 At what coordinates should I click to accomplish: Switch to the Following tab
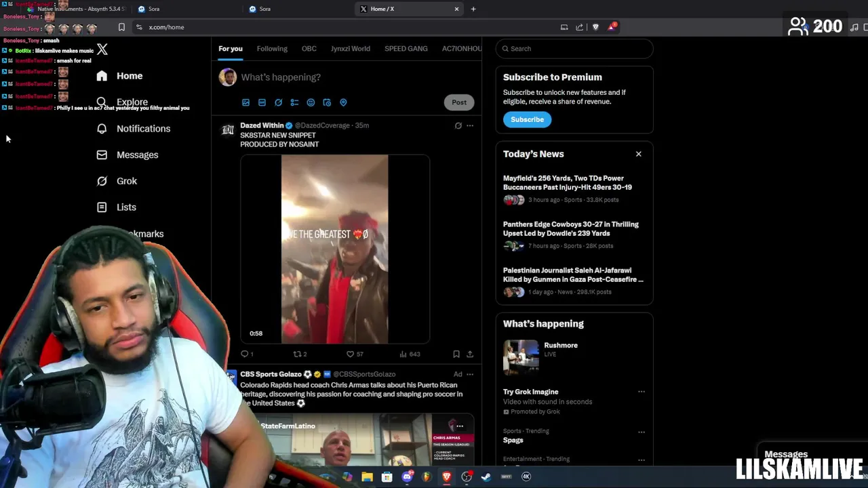(272, 49)
